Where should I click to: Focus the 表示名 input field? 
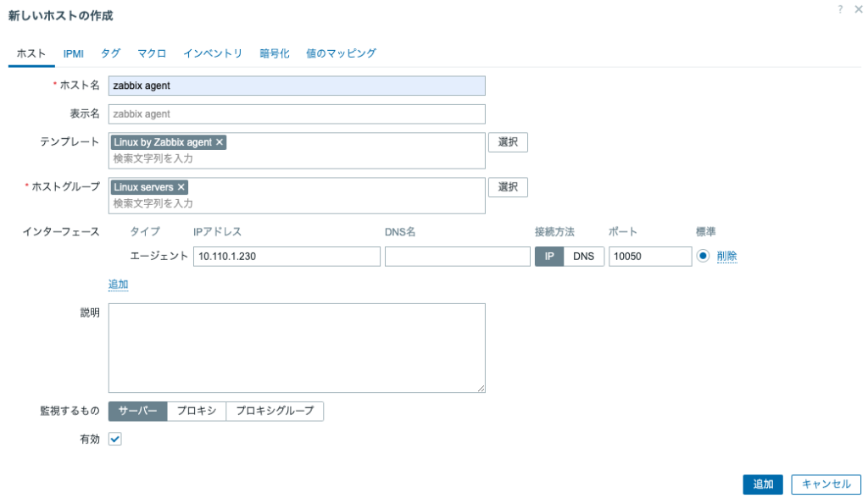click(297, 114)
